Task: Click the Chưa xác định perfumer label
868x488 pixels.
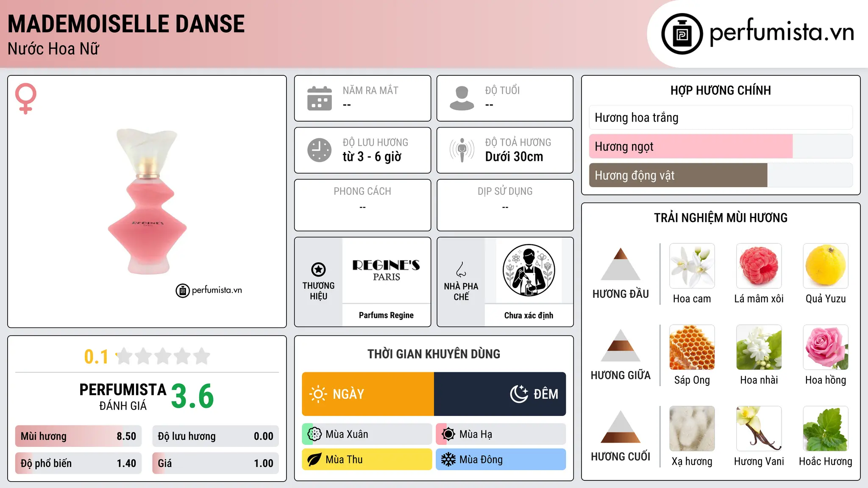Action: pyautogui.click(x=529, y=315)
